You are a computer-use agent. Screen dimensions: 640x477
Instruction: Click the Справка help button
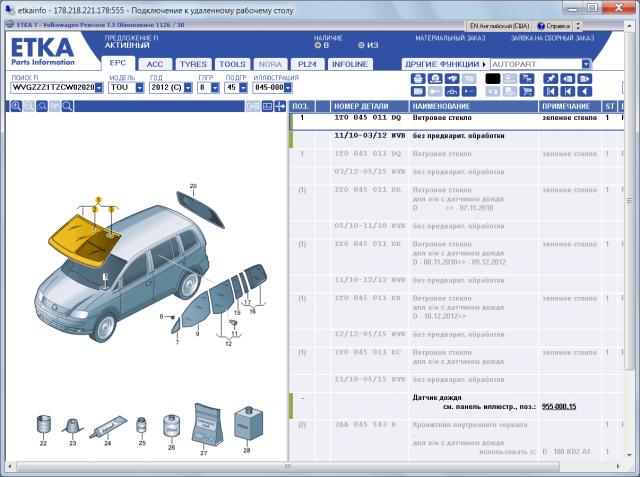553,26
